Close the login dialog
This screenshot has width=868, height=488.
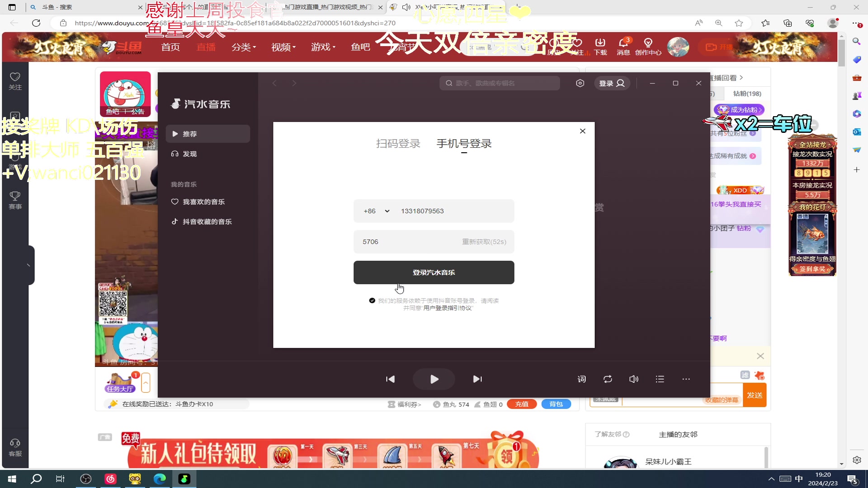click(x=582, y=131)
